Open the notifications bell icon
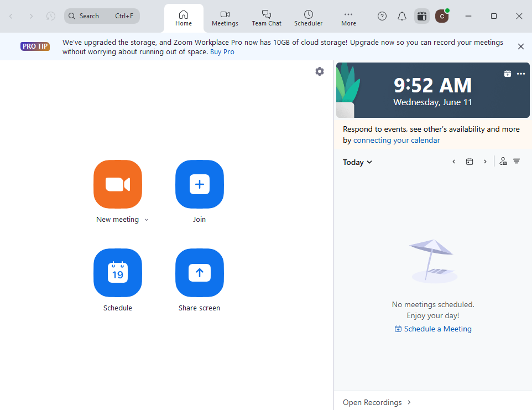Image resolution: width=532 pixels, height=410 pixels. click(x=402, y=16)
